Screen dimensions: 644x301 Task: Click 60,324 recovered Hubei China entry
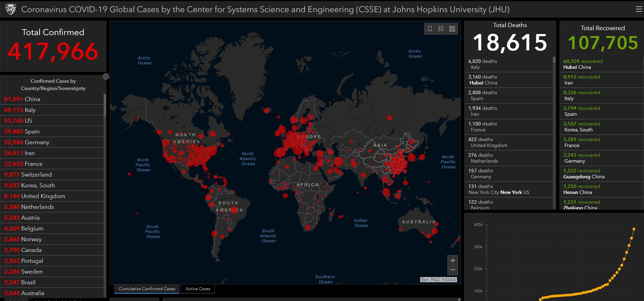pyautogui.click(x=602, y=64)
